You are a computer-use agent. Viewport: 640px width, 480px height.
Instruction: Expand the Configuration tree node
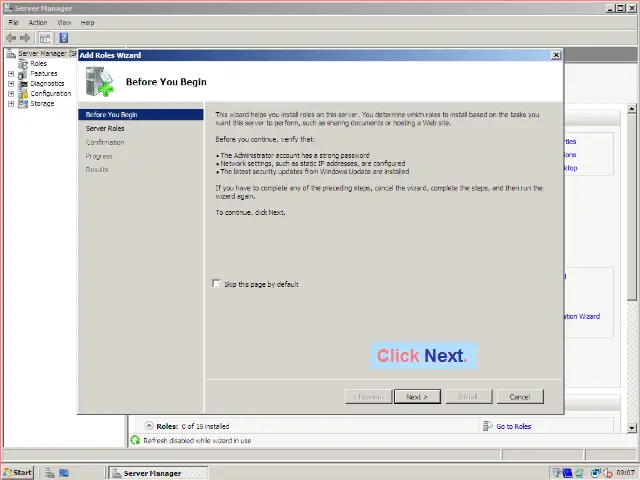11,93
